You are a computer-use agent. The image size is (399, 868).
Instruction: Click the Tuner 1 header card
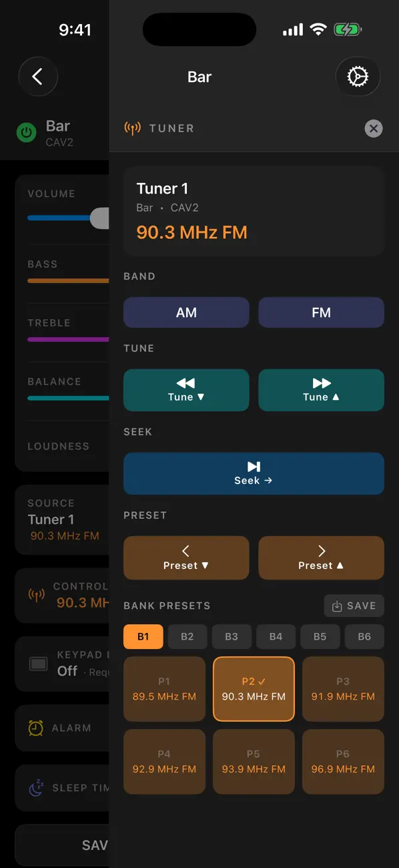[x=254, y=211]
